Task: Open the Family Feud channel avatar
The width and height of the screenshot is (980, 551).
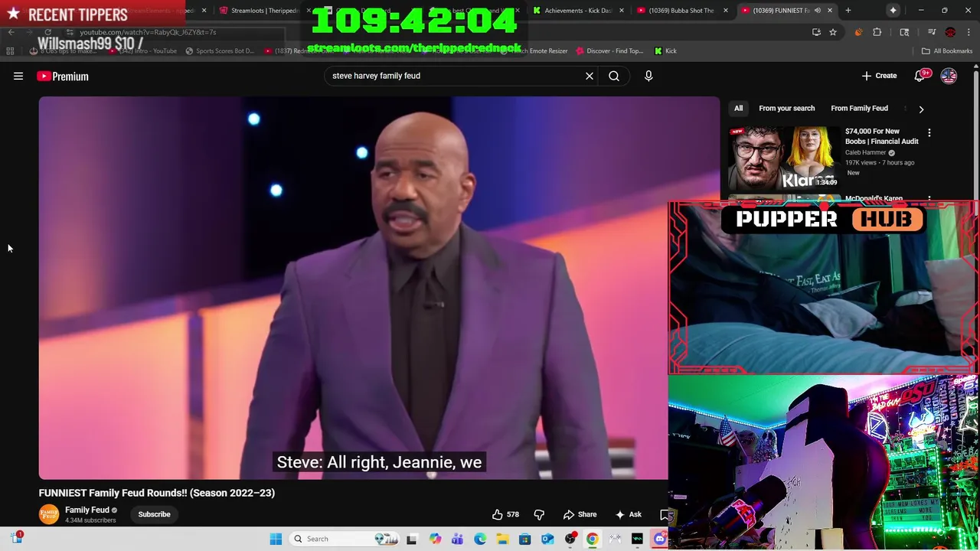Action: click(49, 514)
